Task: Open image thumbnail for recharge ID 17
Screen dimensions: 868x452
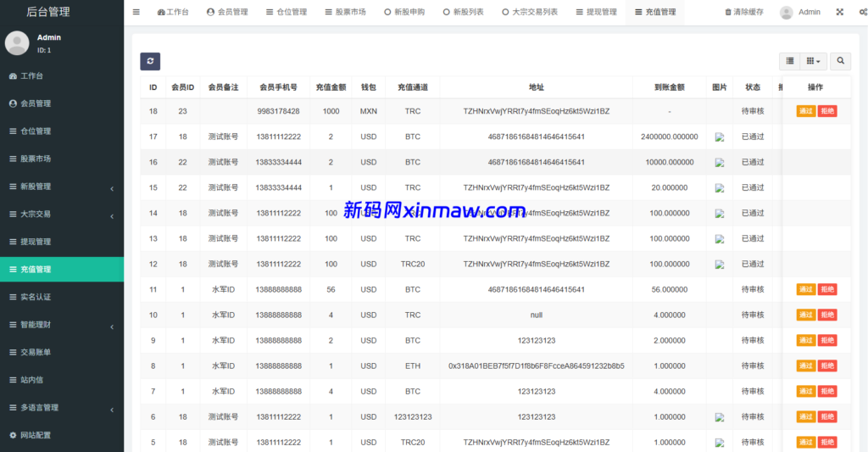Action: pos(719,137)
